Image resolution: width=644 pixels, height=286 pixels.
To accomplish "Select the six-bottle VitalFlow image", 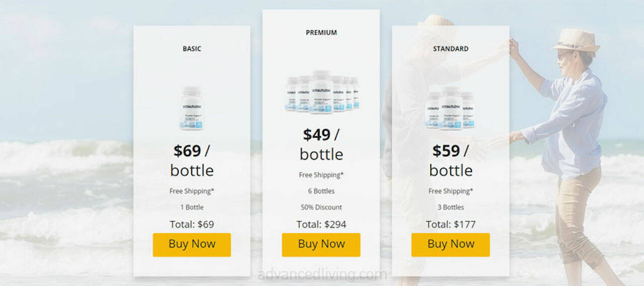I will [321, 92].
